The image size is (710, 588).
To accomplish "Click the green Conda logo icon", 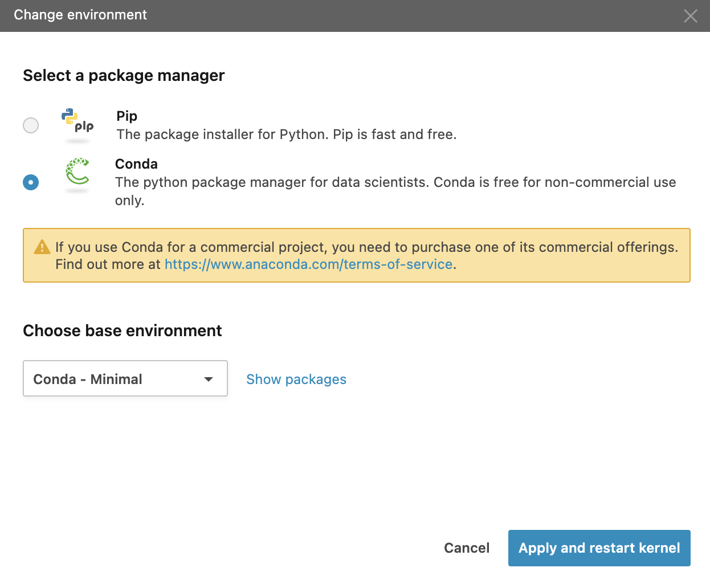I will [77, 171].
